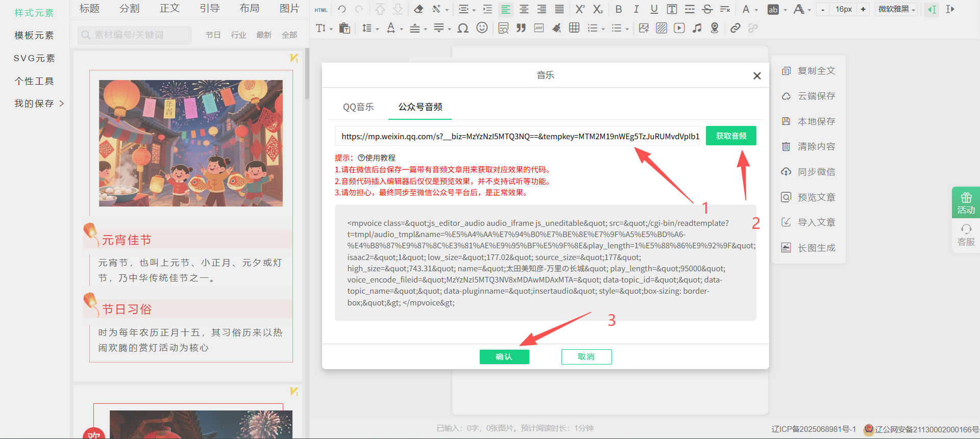Increase font size with plus button
The image size is (980, 439).
tap(863, 9)
